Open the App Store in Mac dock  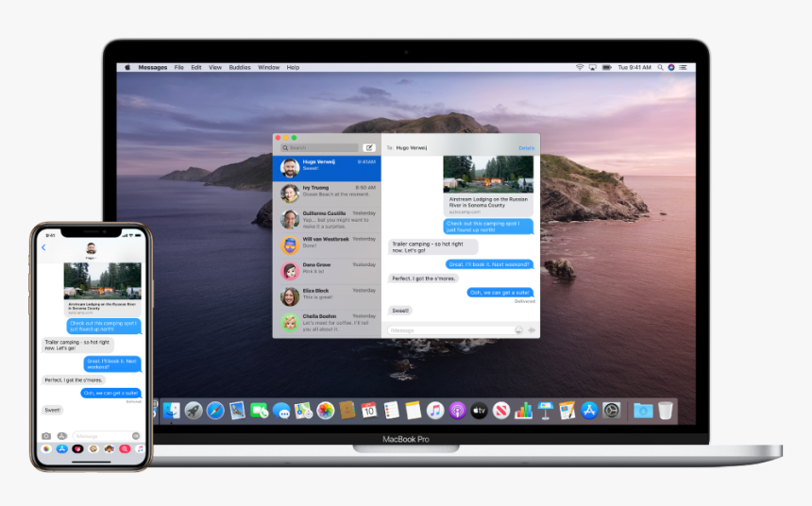click(589, 411)
